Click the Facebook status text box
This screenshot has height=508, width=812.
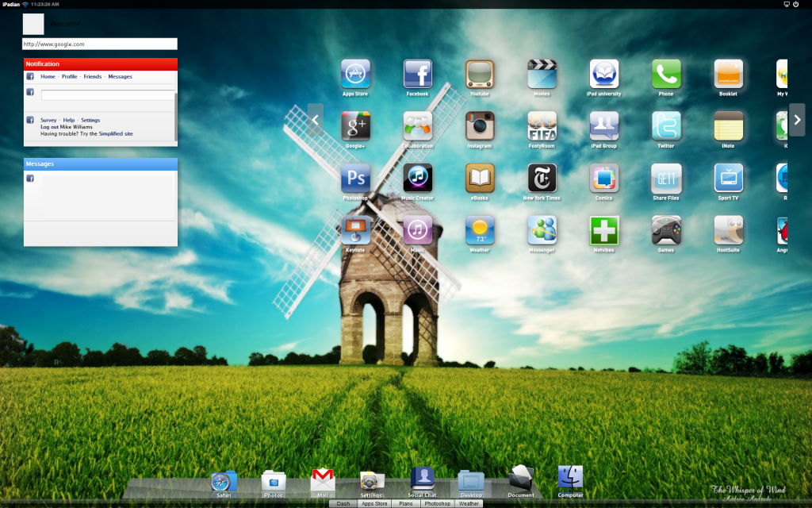pyautogui.click(x=108, y=95)
